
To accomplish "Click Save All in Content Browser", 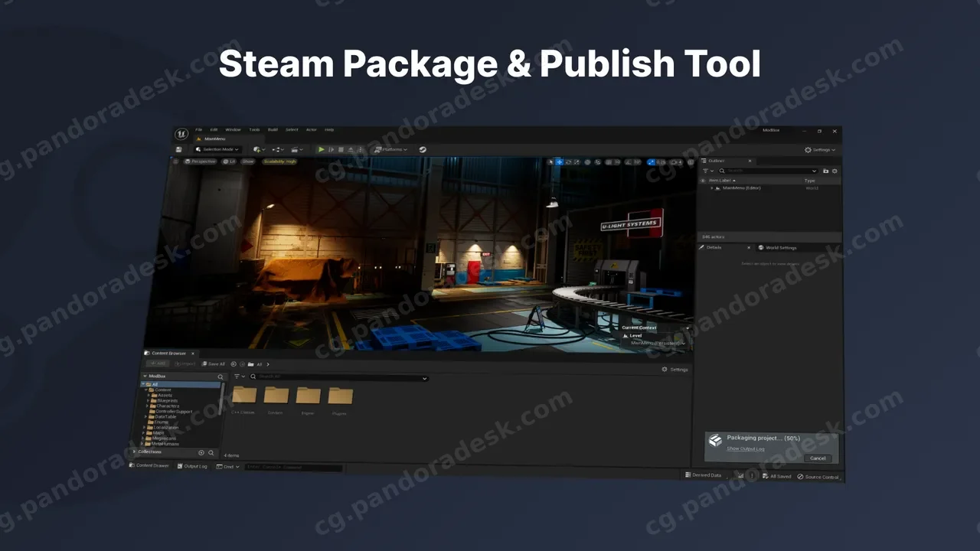I will click(213, 364).
